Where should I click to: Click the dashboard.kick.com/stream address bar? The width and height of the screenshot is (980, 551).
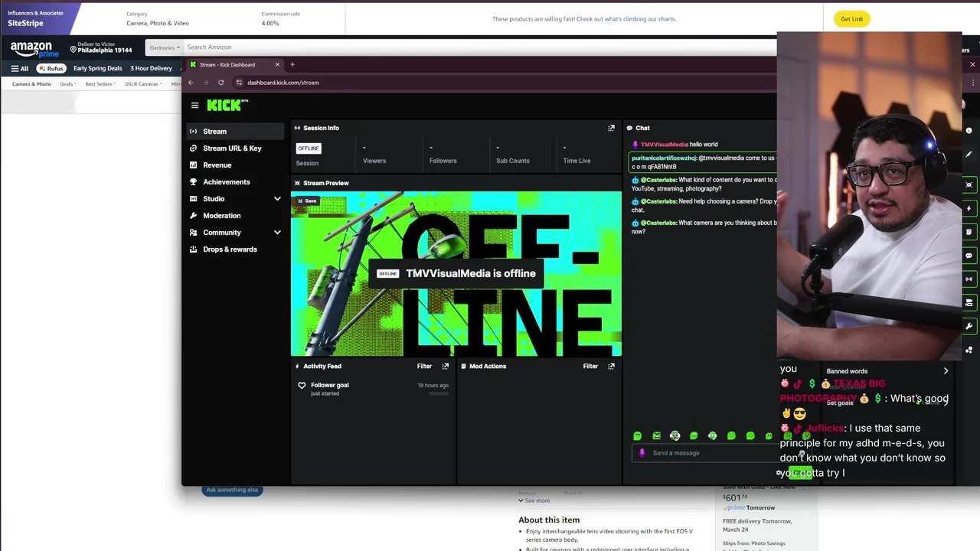[505, 83]
